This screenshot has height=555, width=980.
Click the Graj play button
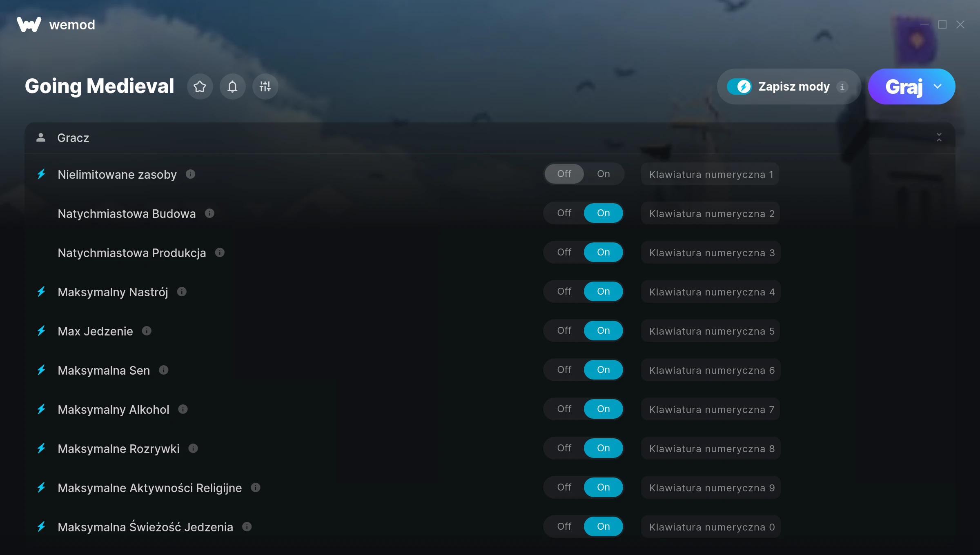(x=903, y=87)
